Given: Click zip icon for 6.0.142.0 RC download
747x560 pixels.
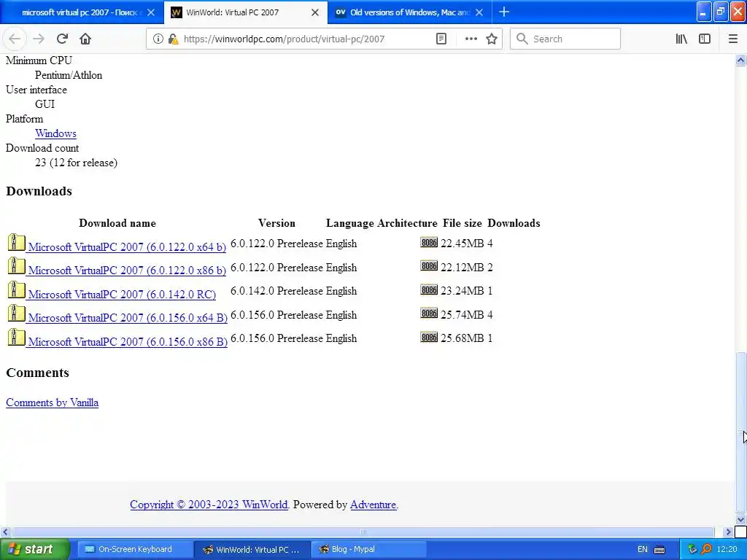Looking at the screenshot, I should click(x=16, y=289).
